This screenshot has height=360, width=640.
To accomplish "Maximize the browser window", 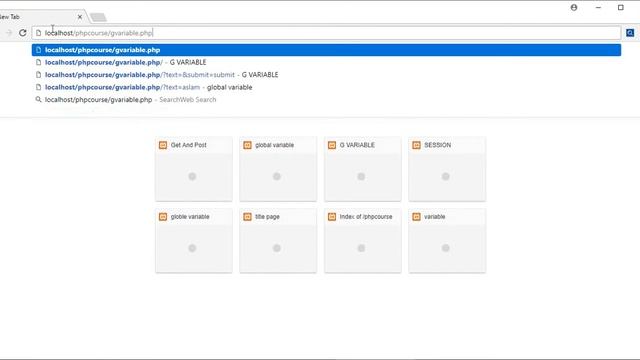I will (x=621, y=7).
